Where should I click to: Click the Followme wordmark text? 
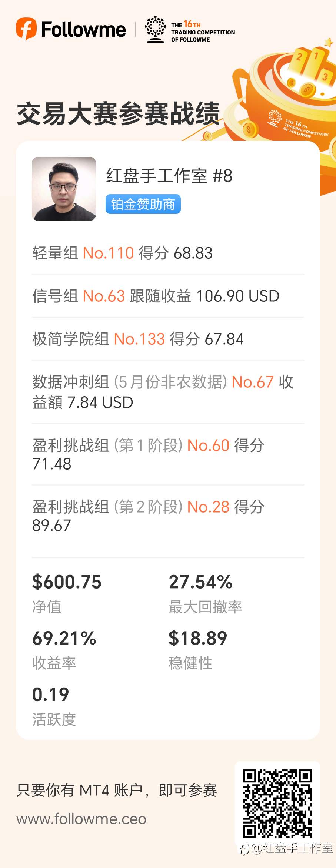tap(83, 30)
